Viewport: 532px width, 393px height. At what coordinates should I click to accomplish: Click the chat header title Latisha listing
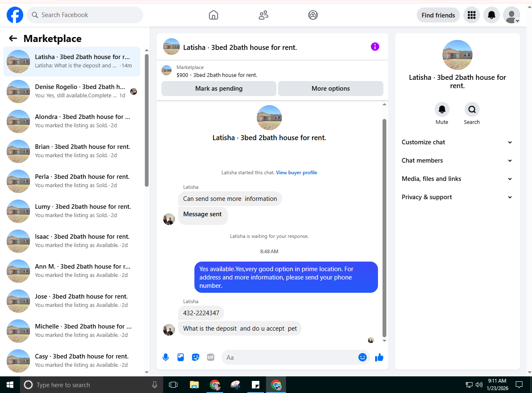[x=240, y=47]
